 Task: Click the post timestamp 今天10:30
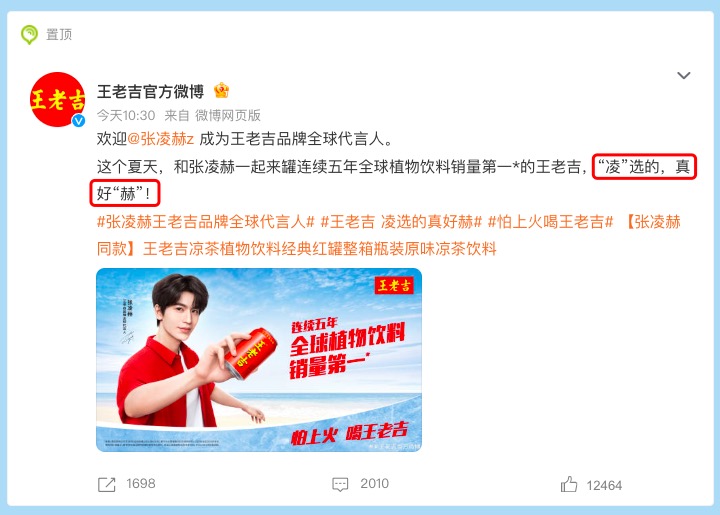(x=126, y=115)
